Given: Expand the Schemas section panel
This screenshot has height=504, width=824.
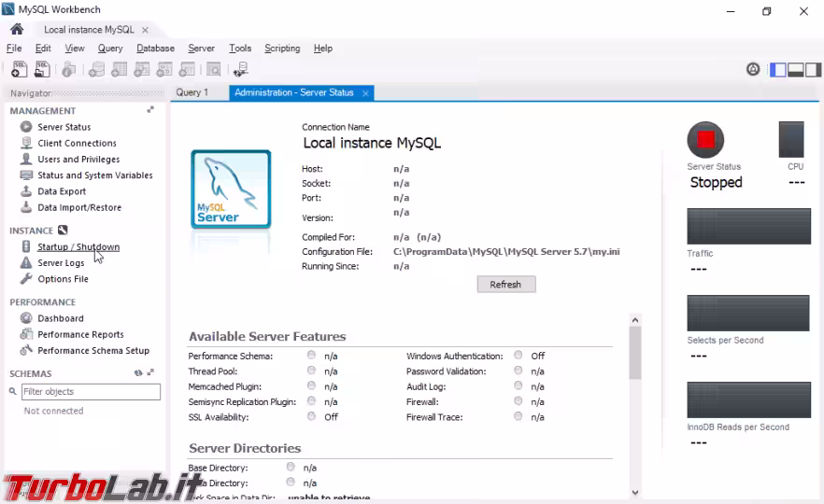Looking at the screenshot, I should (150, 373).
